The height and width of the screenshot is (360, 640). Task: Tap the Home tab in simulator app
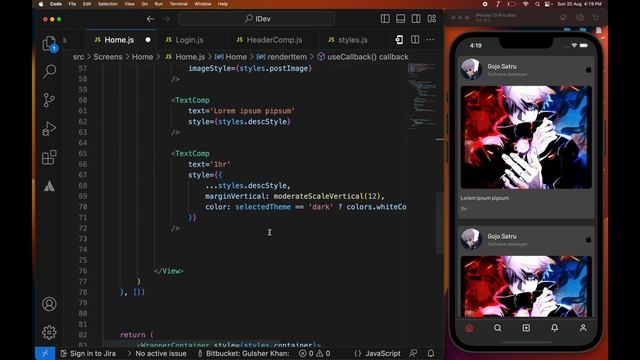coord(469,328)
